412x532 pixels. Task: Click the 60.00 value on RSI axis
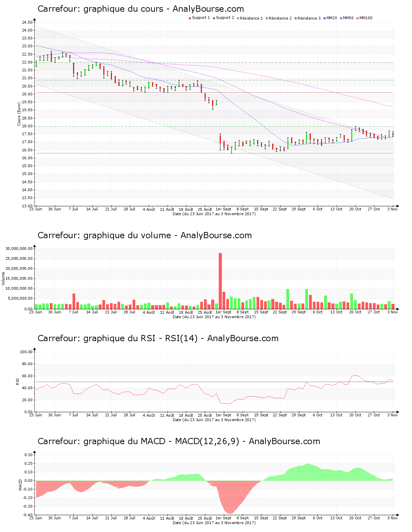pos(27,376)
